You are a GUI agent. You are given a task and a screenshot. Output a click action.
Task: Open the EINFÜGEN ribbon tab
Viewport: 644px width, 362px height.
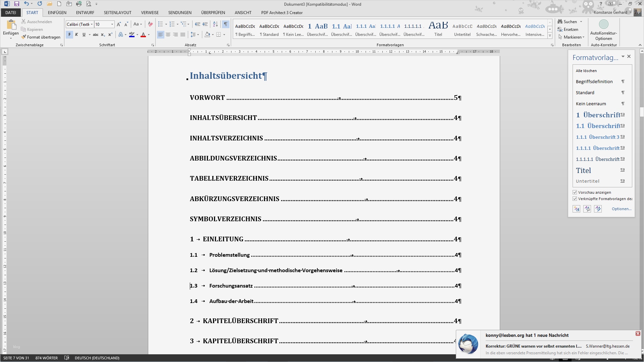[57, 12]
